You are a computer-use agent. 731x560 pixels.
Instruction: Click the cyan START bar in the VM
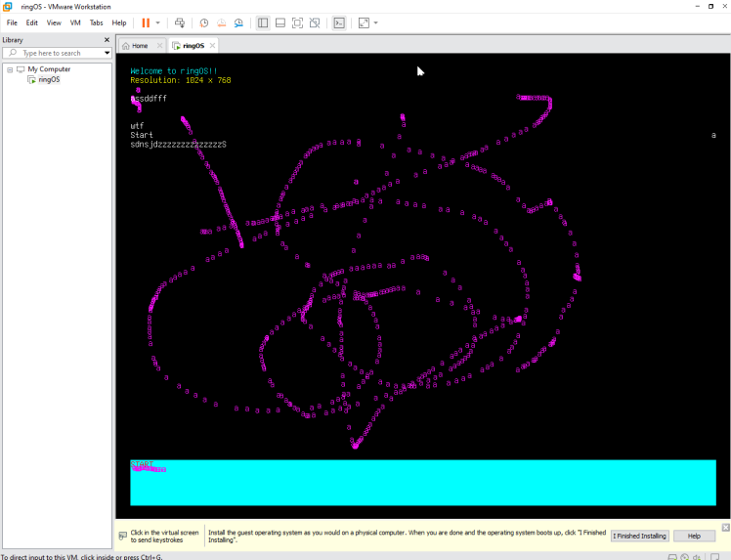click(x=423, y=483)
